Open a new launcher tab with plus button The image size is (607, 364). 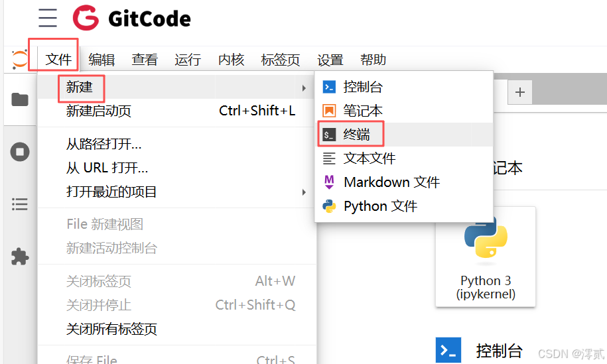tap(520, 92)
